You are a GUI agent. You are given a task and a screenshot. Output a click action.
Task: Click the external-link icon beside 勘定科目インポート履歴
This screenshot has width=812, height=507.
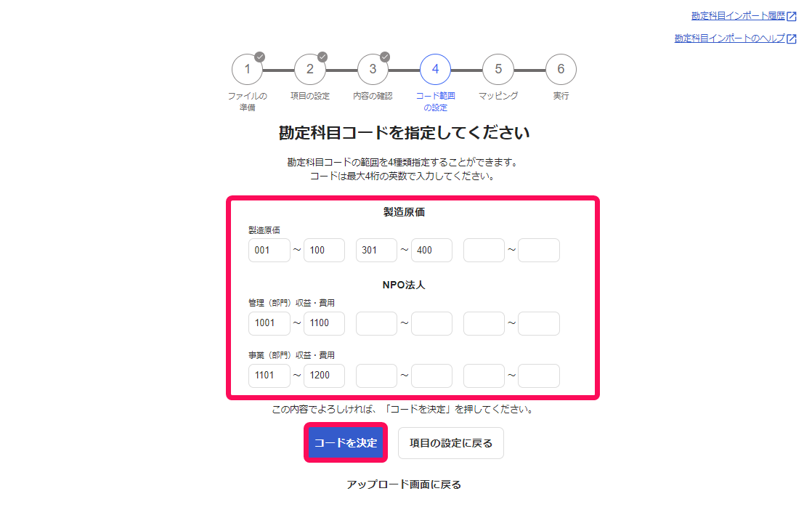[791, 17]
